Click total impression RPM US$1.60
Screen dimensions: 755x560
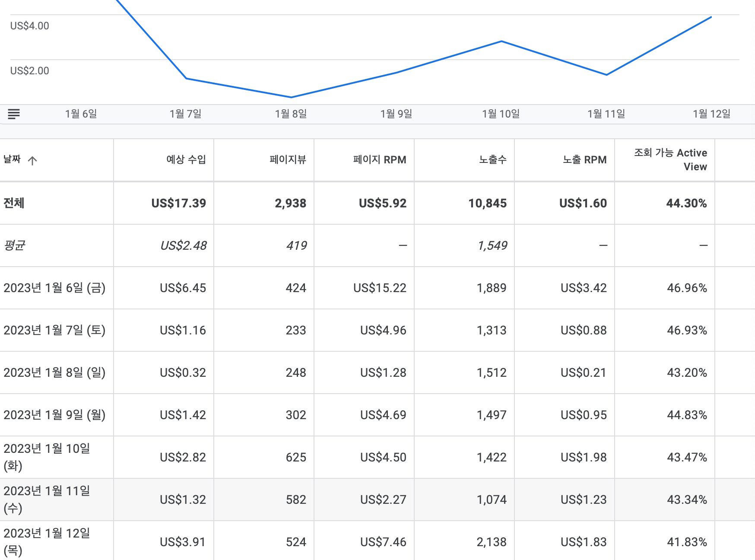tap(583, 203)
